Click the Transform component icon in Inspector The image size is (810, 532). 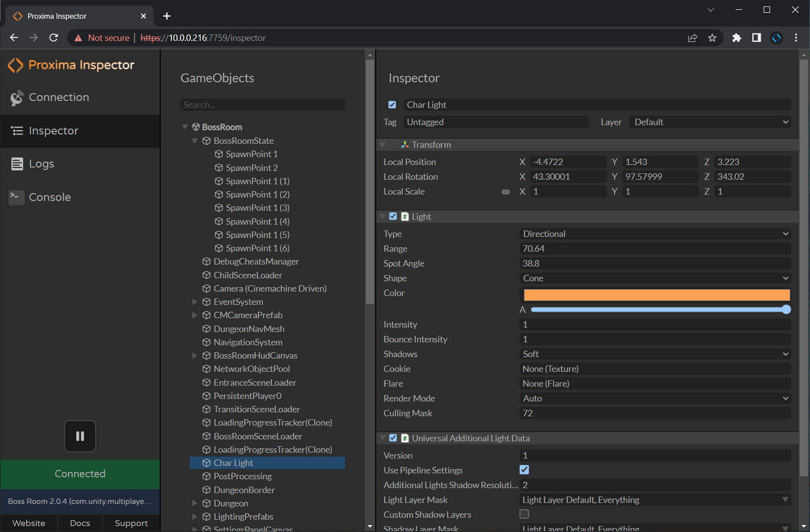tap(405, 144)
